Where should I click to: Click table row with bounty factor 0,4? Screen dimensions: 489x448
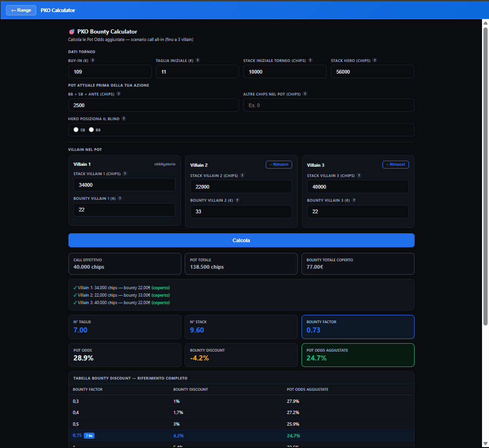241,413
